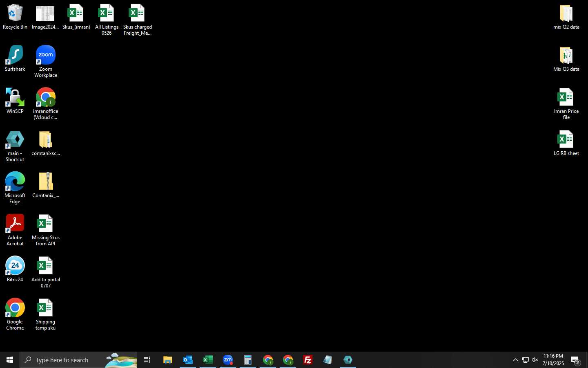Select Shipping tamp sku Excel file
Image resolution: width=588 pixels, height=368 pixels.
coord(46,314)
